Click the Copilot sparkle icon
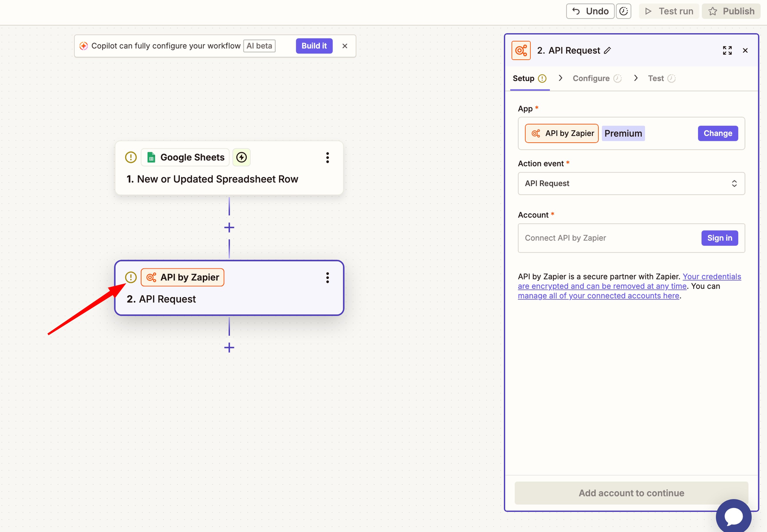The height and width of the screenshot is (532, 767). 83,46
